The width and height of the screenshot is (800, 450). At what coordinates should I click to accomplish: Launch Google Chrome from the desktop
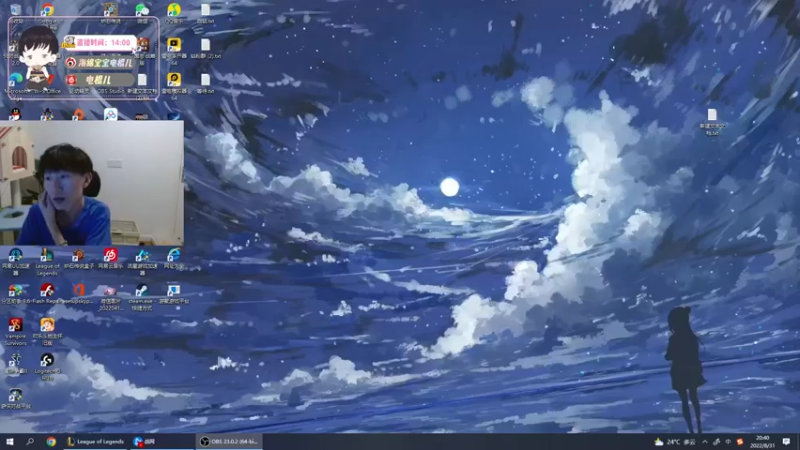point(47,12)
